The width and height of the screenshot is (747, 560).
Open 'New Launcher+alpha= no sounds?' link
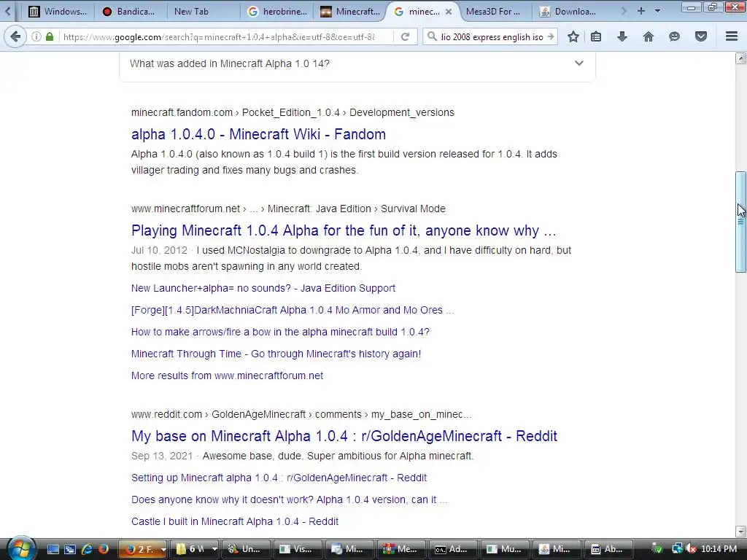(x=263, y=288)
